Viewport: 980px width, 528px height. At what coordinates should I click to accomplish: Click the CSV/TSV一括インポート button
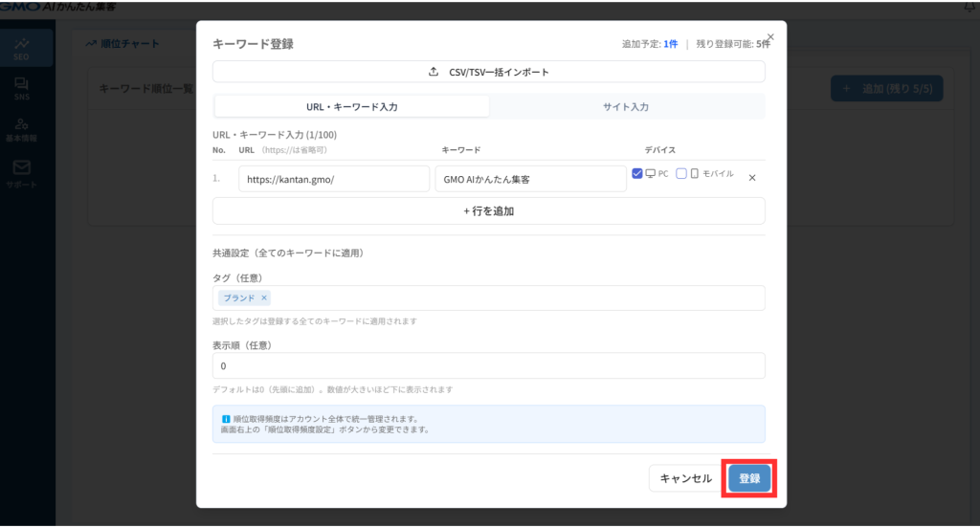click(488, 72)
